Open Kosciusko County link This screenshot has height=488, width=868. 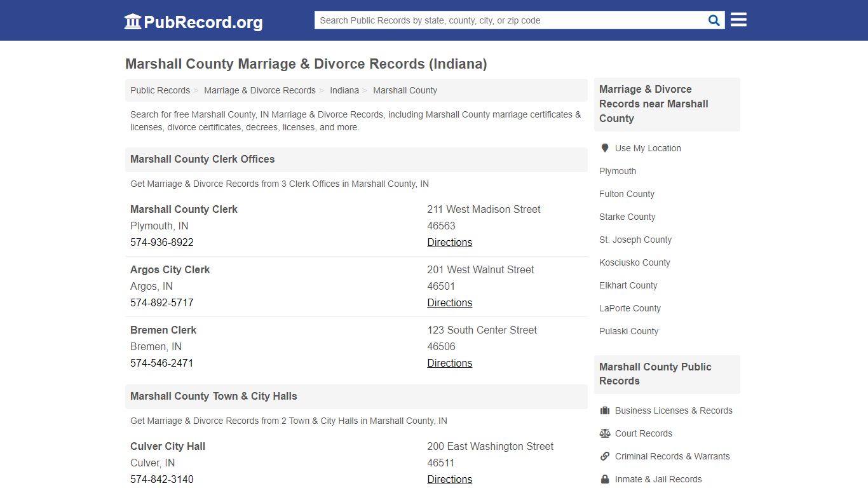[x=635, y=262]
